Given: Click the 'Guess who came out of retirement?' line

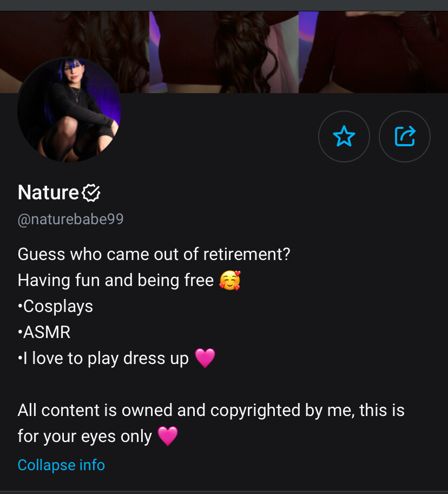Looking at the screenshot, I should [154, 255].
